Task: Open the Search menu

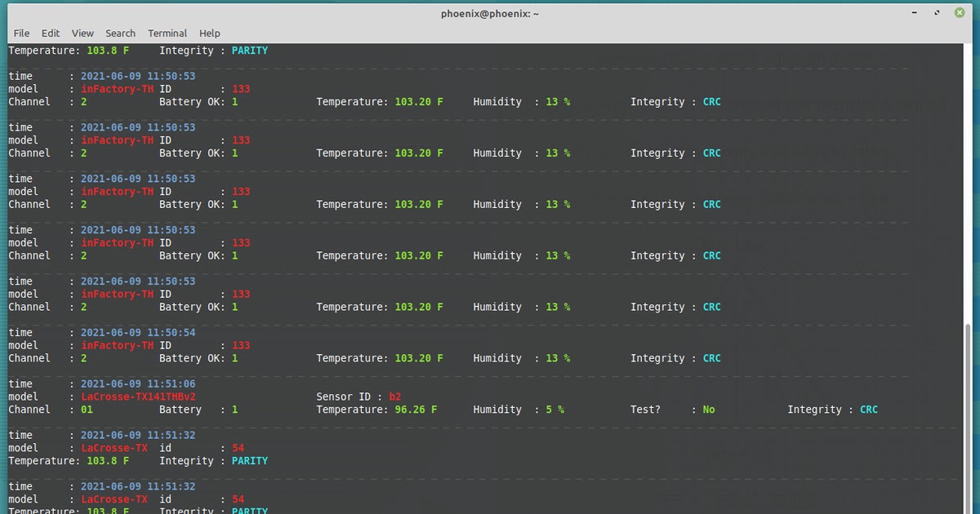Action: (x=120, y=33)
